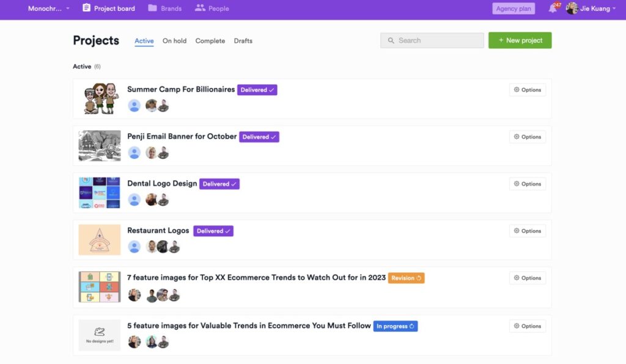Click the notification bell icon
The height and width of the screenshot is (364, 626).
coord(553,9)
